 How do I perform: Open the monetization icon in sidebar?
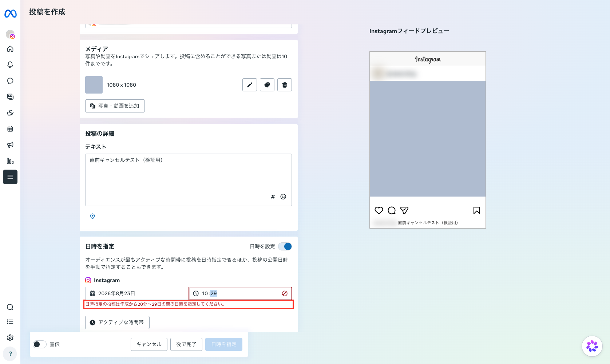coord(10,113)
